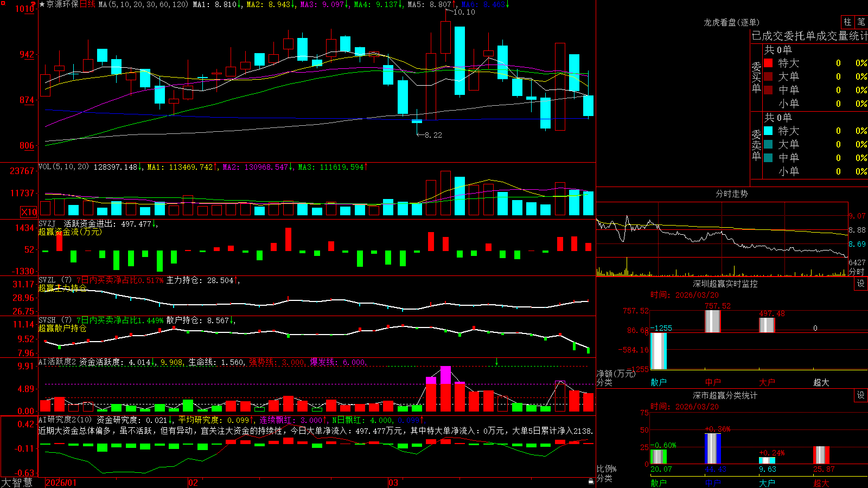Click the dark red 大单 buy-order swatch

(x=768, y=76)
